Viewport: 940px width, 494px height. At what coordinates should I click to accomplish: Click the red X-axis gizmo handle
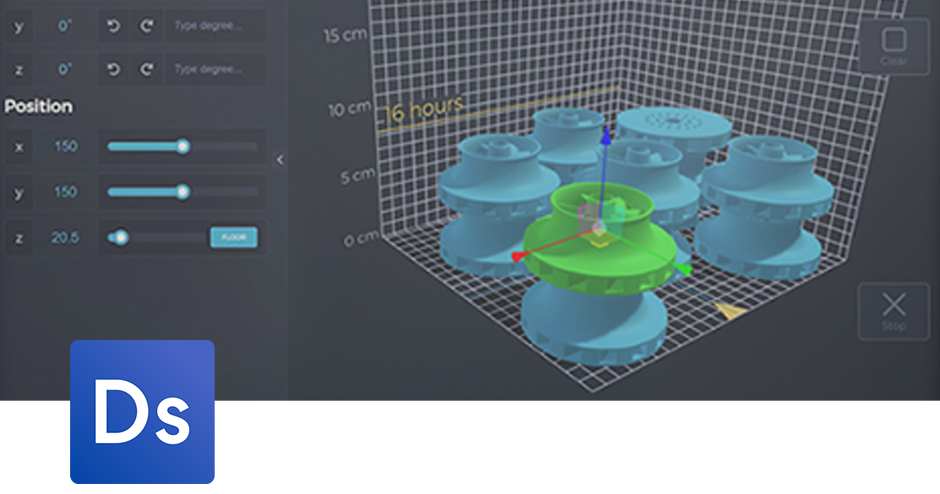coord(518,257)
